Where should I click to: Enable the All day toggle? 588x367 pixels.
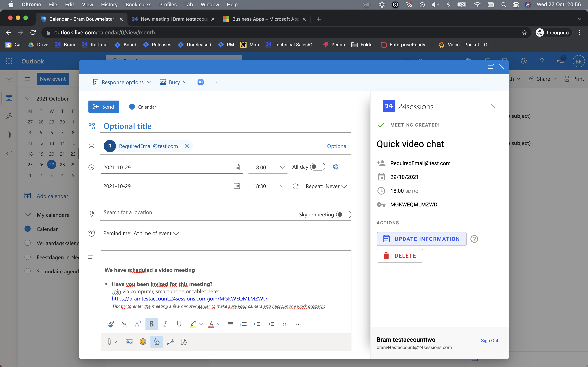(x=318, y=167)
